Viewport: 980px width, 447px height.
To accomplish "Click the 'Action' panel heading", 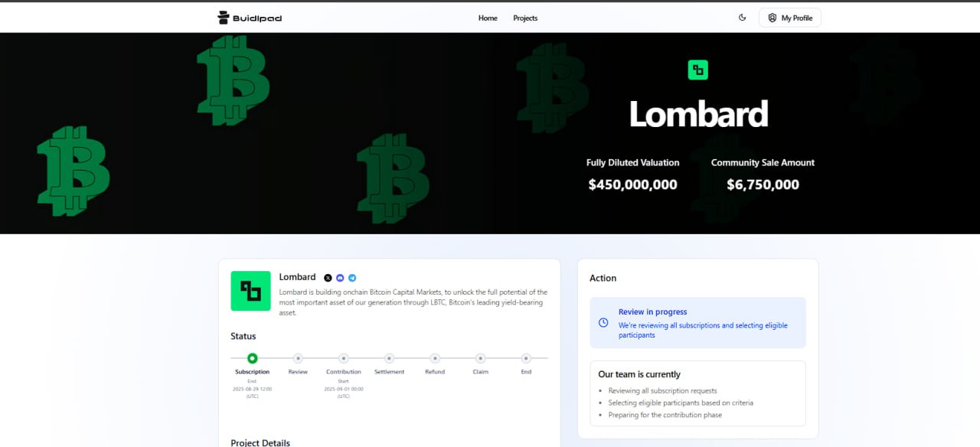I will click(603, 278).
